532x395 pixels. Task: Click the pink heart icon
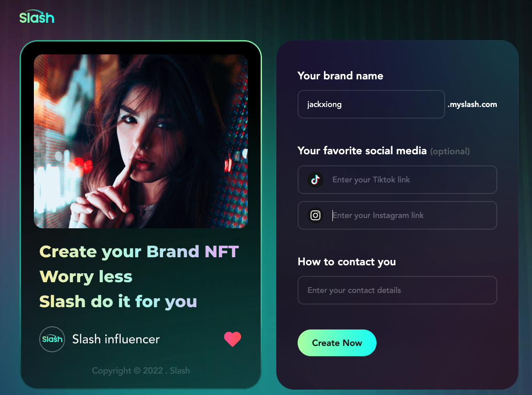tap(233, 339)
